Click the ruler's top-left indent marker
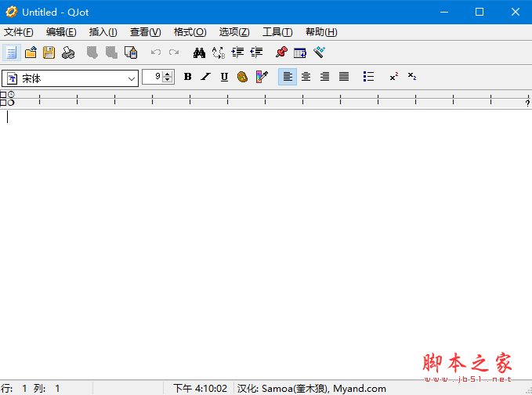This screenshot has width=532, height=395. tap(3, 95)
